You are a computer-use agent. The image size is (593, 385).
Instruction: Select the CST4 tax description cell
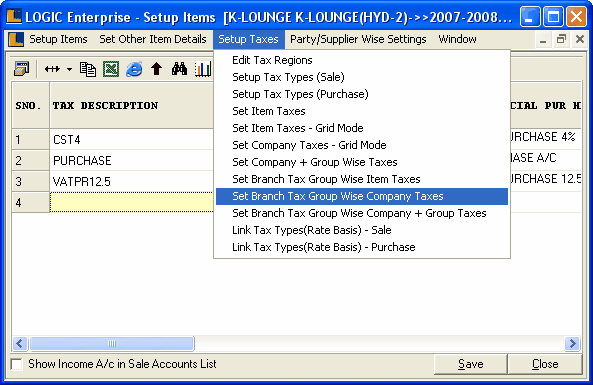132,140
